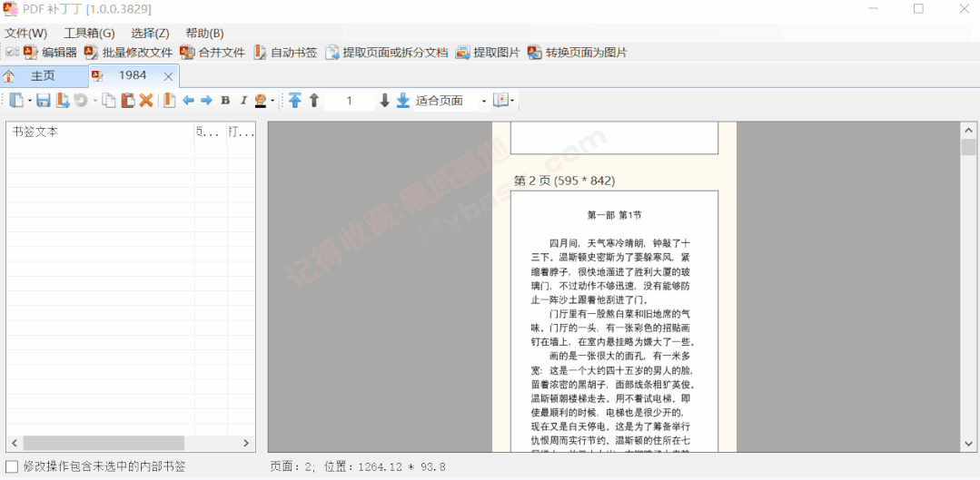Toggle bold bookmark style
Image resolution: width=980 pixels, height=480 pixels.
pyautogui.click(x=225, y=101)
